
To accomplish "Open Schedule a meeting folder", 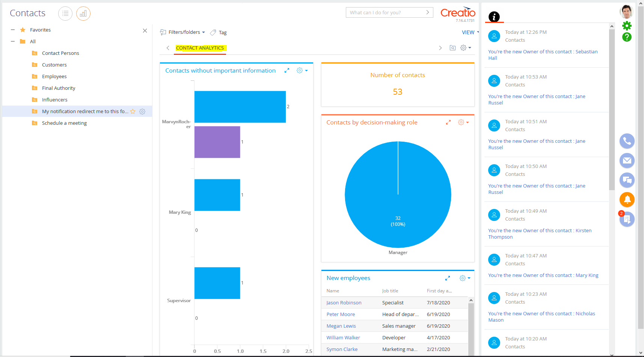I will (64, 123).
